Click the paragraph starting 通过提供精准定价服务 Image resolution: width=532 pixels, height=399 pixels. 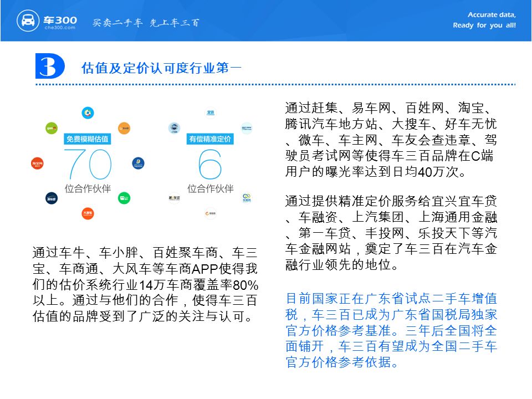click(391, 233)
